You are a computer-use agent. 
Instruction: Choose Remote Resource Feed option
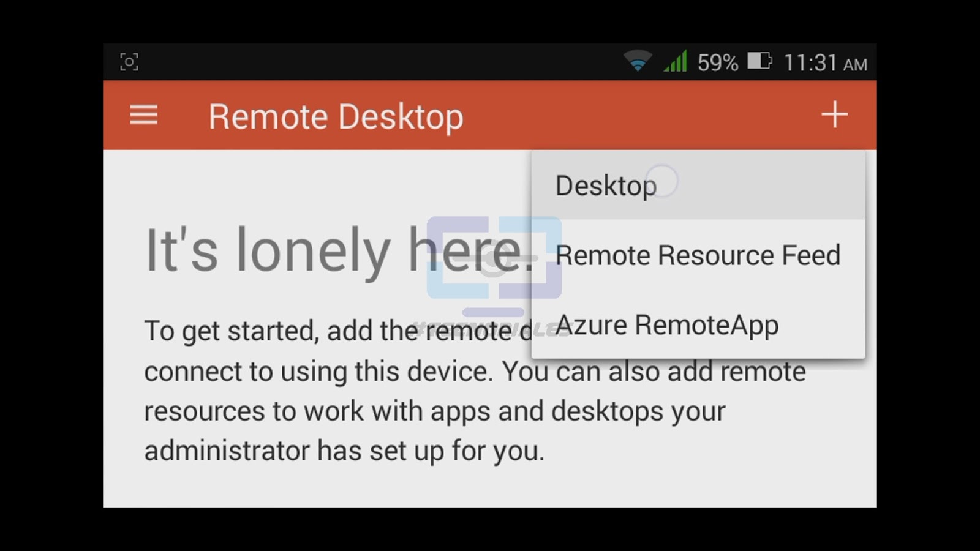pos(698,255)
